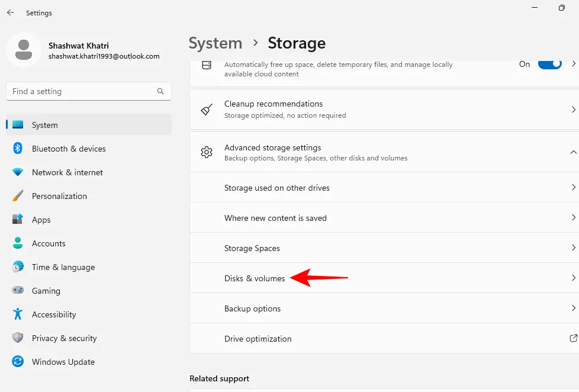The width and height of the screenshot is (579, 392).
Task: Open Network & internet settings
Action: pyautogui.click(x=89, y=172)
